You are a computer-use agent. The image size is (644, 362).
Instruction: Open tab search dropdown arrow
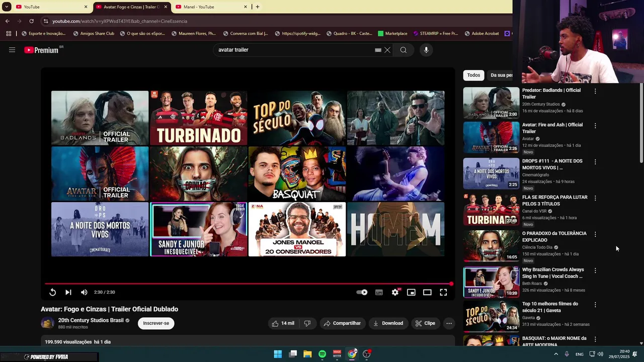click(7, 7)
